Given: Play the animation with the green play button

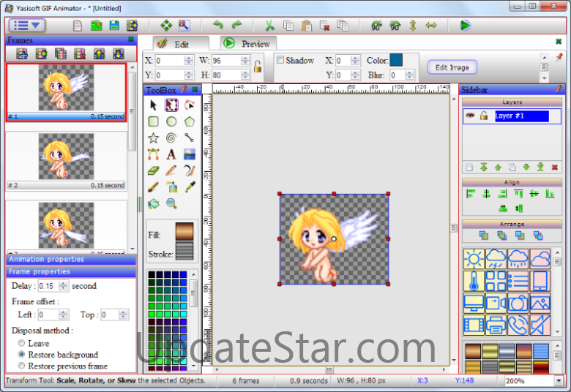Looking at the screenshot, I should pyautogui.click(x=465, y=26).
